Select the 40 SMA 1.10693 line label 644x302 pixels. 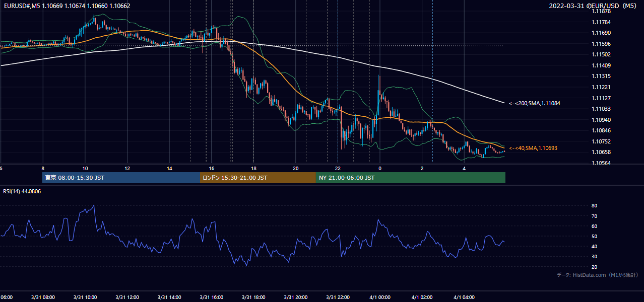pos(533,148)
